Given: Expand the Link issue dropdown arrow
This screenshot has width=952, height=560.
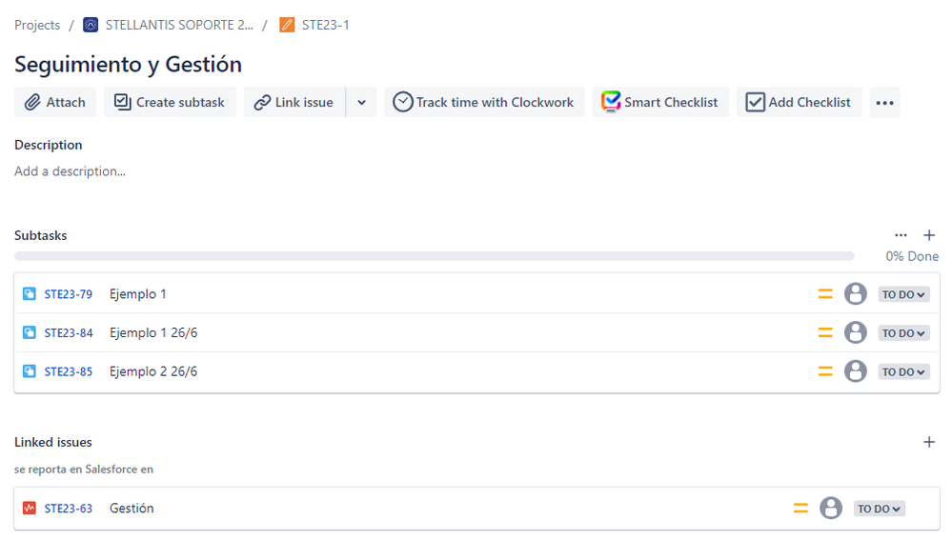Looking at the screenshot, I should click(362, 102).
